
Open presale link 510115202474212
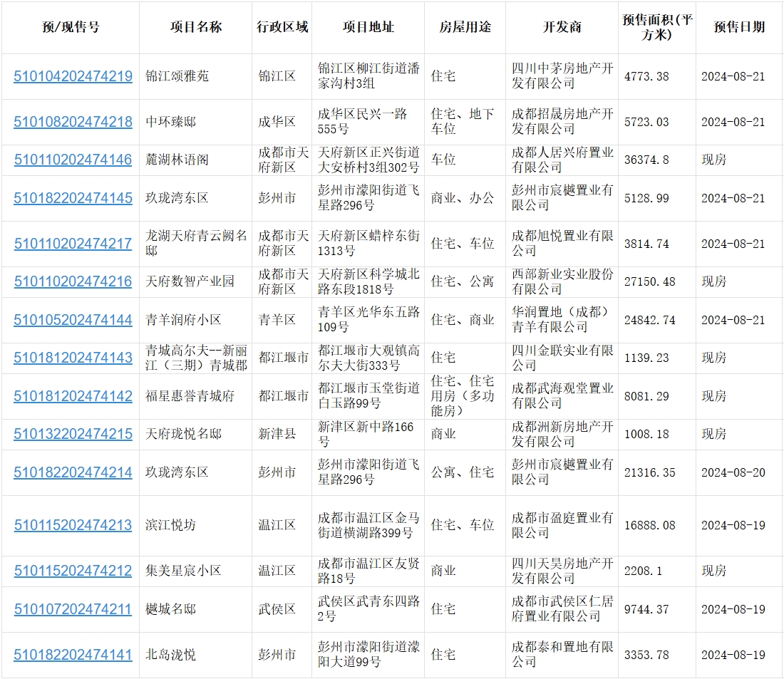[x=73, y=571]
